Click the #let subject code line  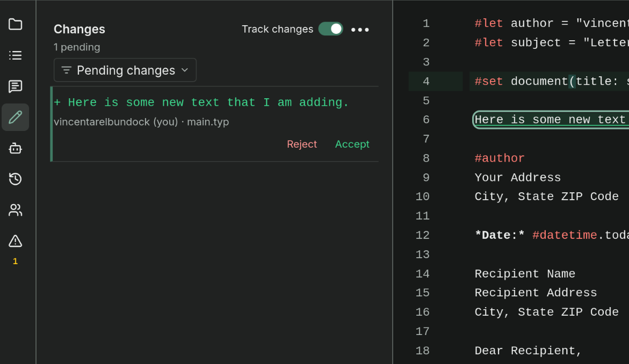coord(552,43)
